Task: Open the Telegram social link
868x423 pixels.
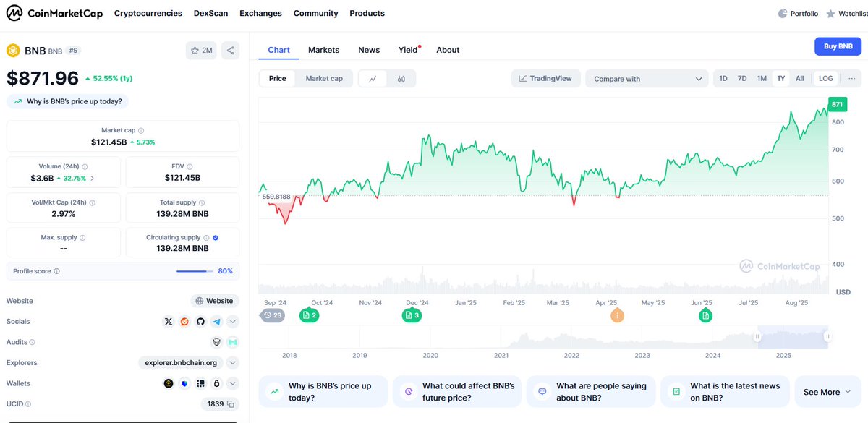Action: [216, 322]
